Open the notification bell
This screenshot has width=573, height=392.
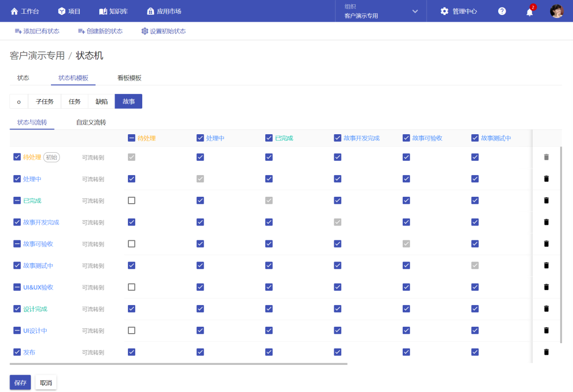tap(529, 11)
